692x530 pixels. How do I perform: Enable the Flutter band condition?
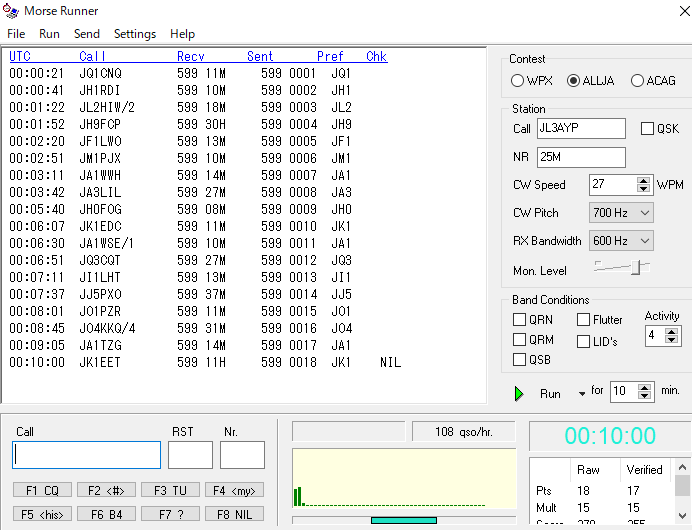(583, 320)
